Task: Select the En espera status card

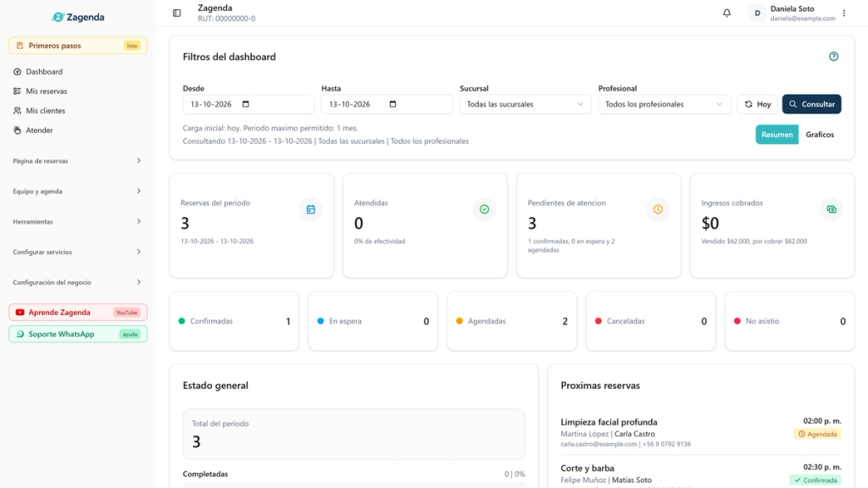Action: 373,321
